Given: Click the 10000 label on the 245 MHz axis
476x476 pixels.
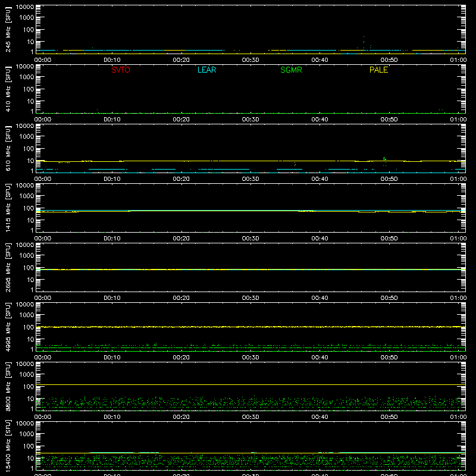Looking at the screenshot, I should coord(25,7).
